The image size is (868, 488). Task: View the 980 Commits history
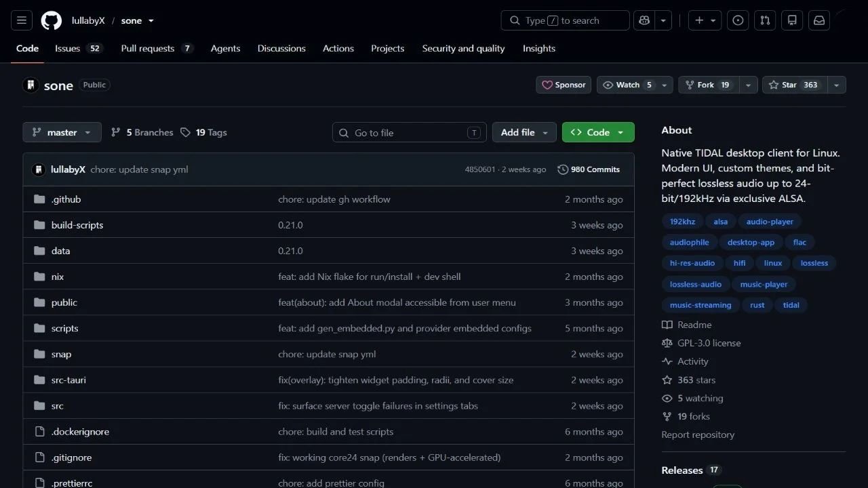[x=589, y=169]
